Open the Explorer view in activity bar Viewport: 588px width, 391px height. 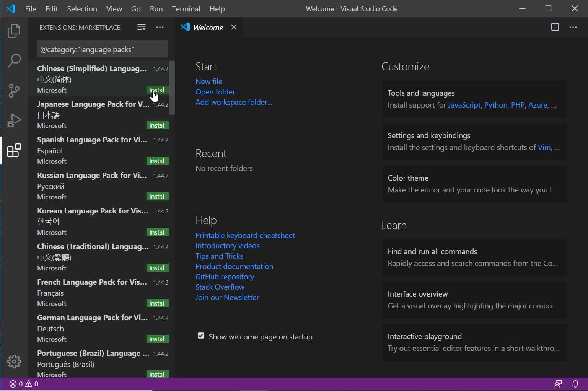pyautogui.click(x=14, y=31)
